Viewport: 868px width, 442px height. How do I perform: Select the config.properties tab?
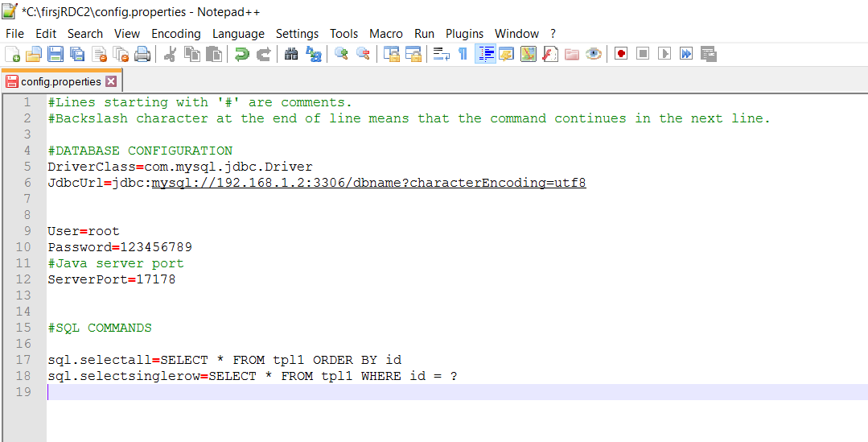(x=61, y=81)
